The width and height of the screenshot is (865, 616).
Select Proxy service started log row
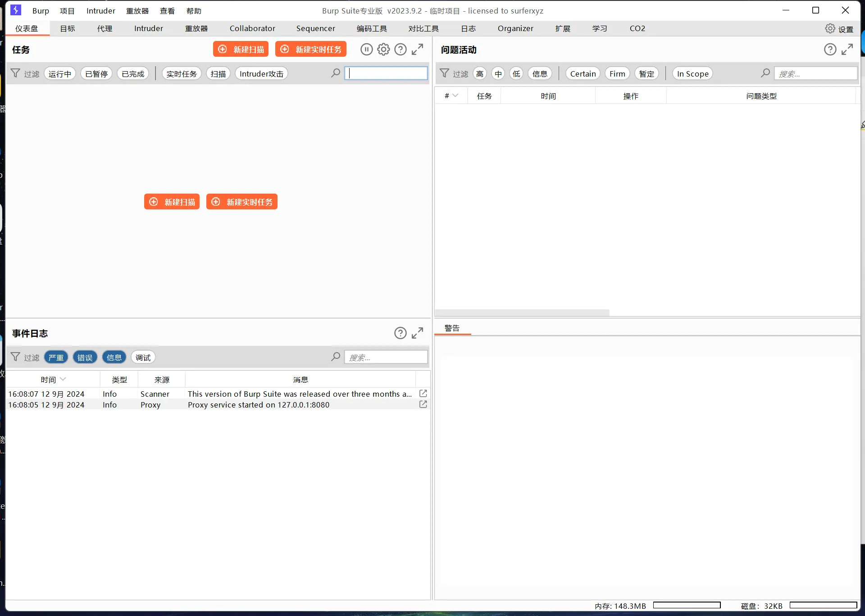point(218,404)
